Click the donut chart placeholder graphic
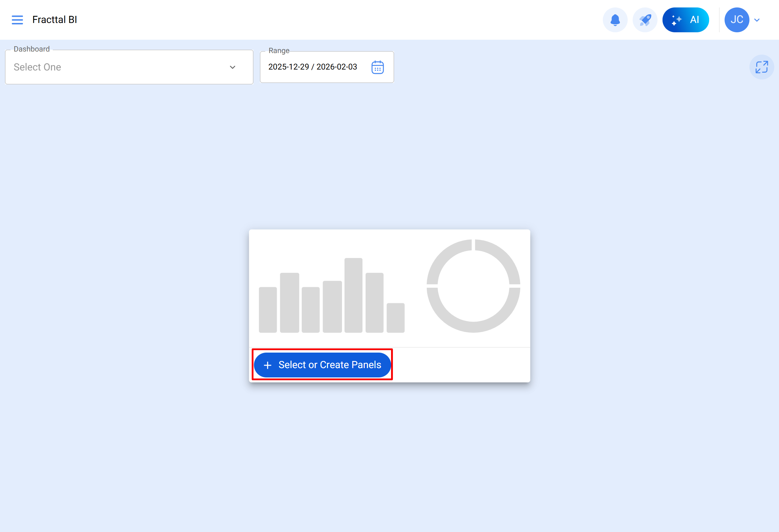The width and height of the screenshot is (779, 532). [x=473, y=286]
